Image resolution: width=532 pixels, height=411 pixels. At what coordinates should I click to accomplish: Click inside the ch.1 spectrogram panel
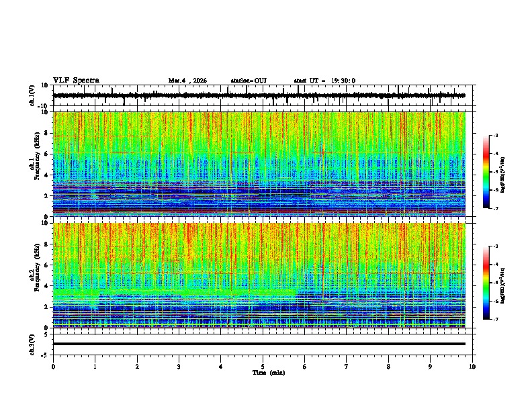[x=259, y=164]
